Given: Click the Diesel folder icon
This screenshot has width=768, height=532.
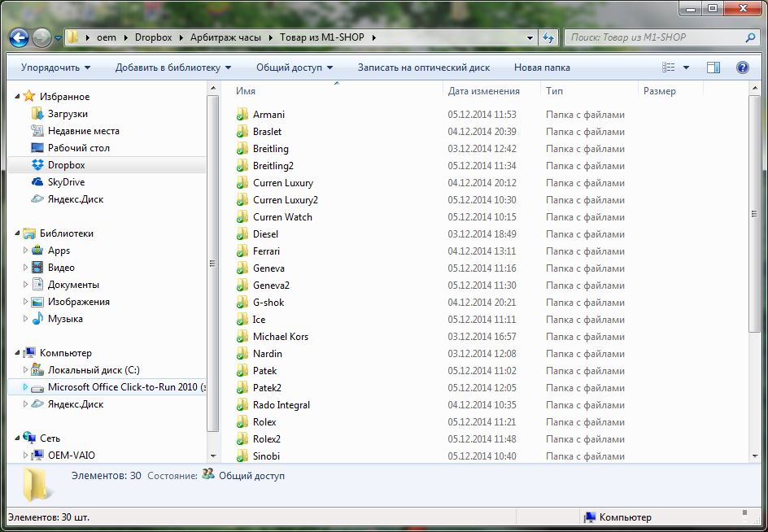Looking at the screenshot, I should click(242, 234).
